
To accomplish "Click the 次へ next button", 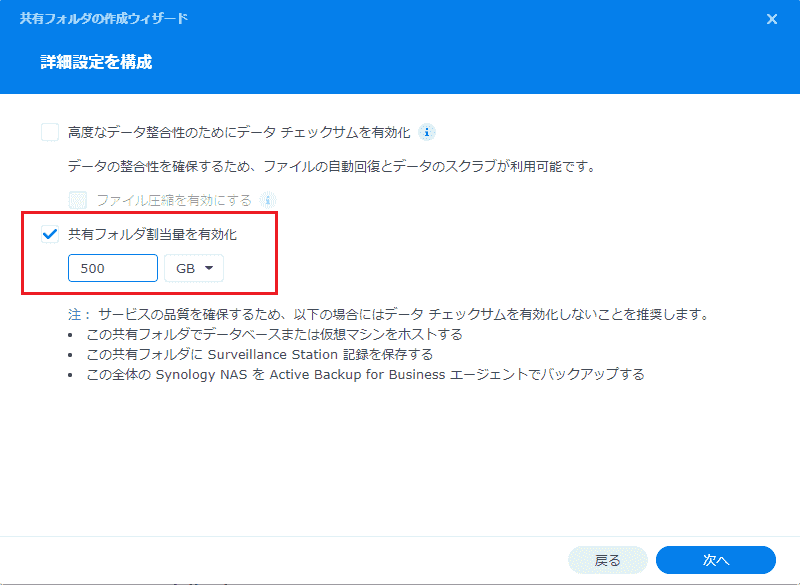I will tap(716, 560).
